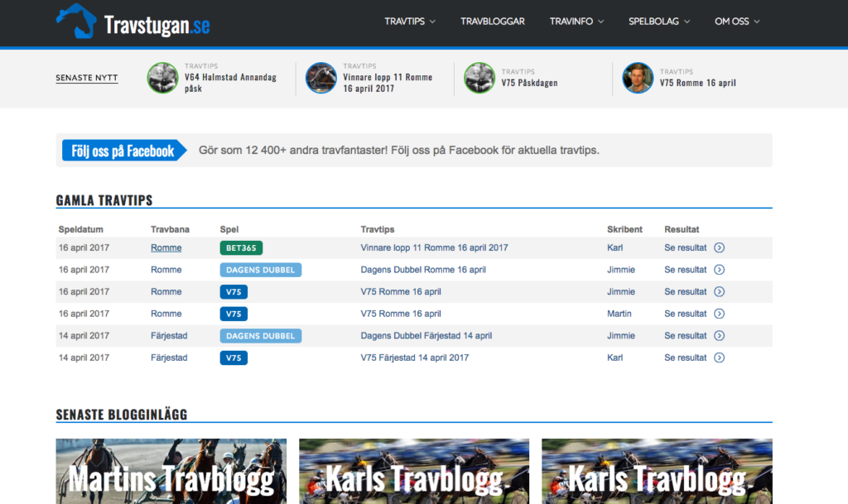Click arrow icon in Dagens Dubbel Färjestad row

coord(719,336)
